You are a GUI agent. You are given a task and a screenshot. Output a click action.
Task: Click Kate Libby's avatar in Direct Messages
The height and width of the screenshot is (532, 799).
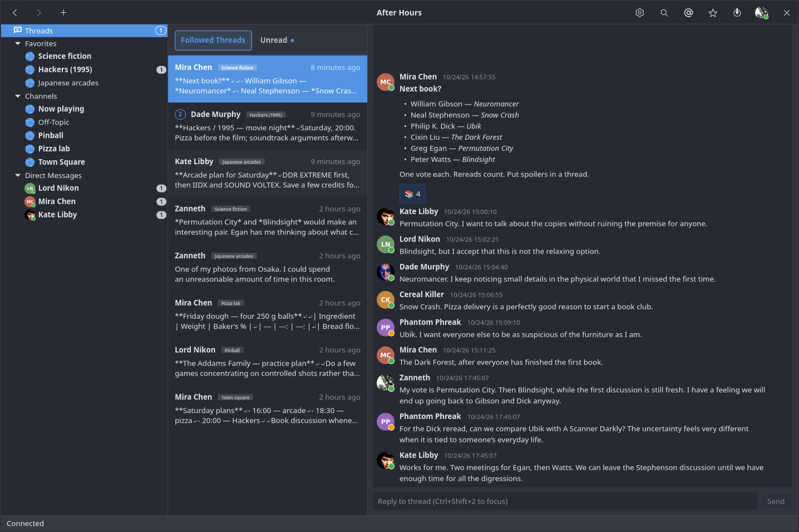point(30,215)
